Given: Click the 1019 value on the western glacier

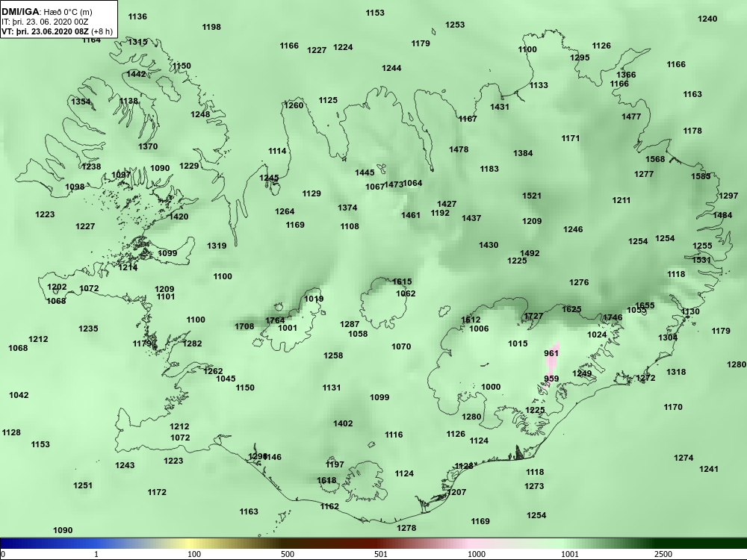Looking at the screenshot, I should [x=314, y=299].
